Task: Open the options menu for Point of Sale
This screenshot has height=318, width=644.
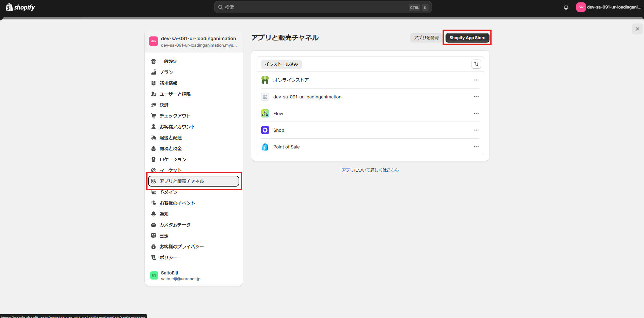Action: coord(476,147)
